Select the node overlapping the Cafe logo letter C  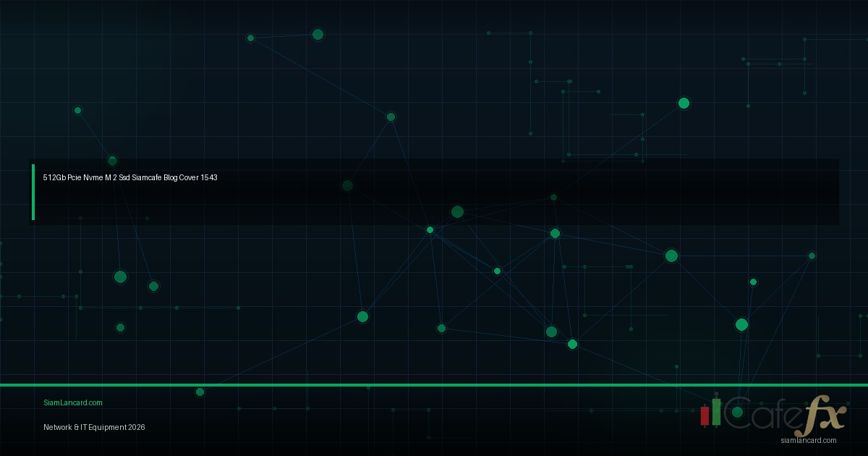737,412
